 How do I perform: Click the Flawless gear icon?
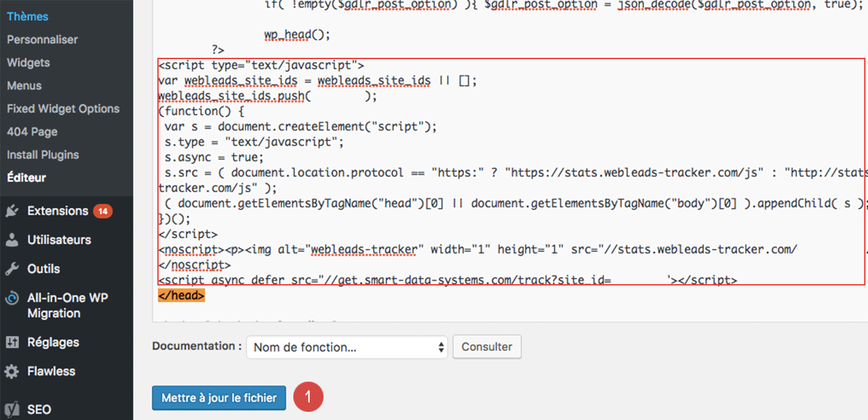coord(12,372)
